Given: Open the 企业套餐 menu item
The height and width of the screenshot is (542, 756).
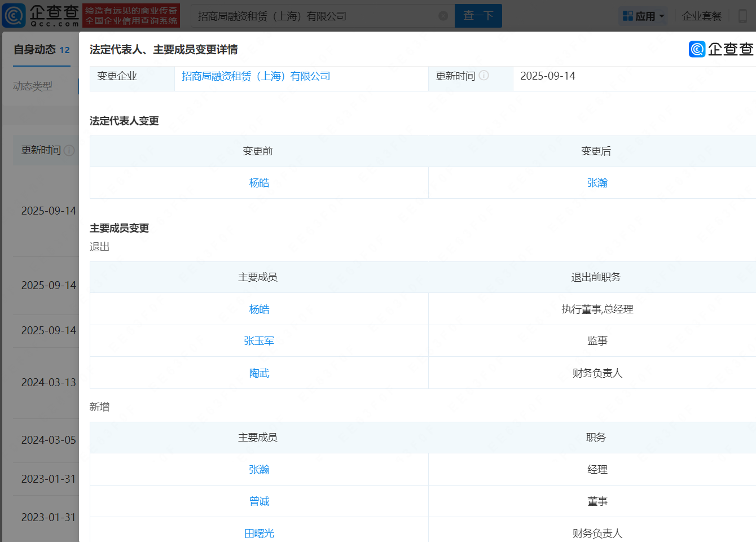Looking at the screenshot, I should pos(702,16).
